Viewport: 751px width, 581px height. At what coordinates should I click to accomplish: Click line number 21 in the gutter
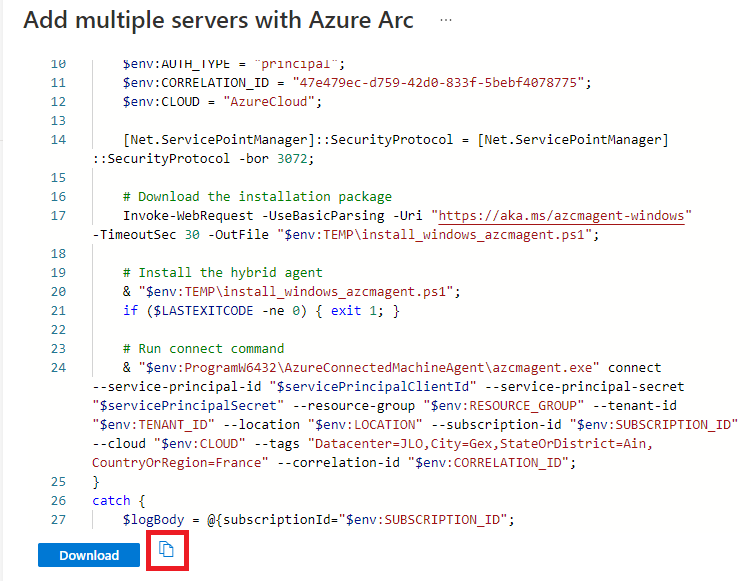[58, 310]
